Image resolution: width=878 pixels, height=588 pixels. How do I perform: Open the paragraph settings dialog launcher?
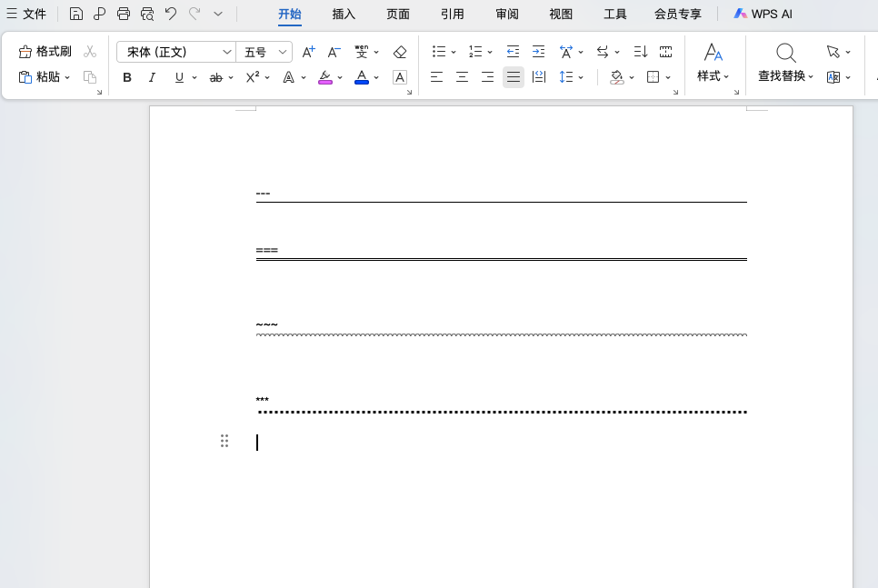(675, 93)
